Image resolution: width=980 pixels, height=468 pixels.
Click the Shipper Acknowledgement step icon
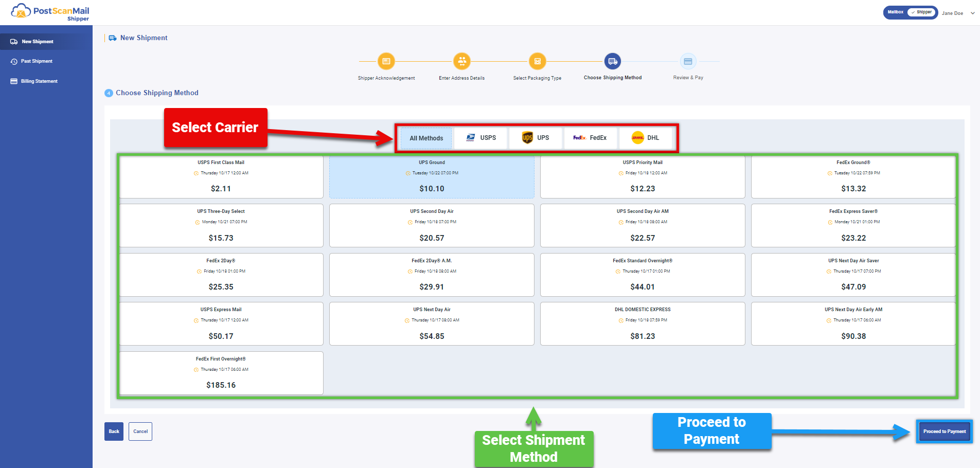pyautogui.click(x=386, y=61)
